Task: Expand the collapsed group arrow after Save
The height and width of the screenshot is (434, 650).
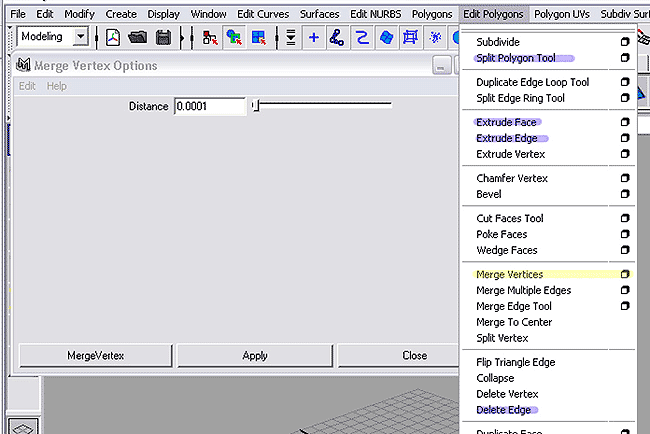Action: point(182,38)
